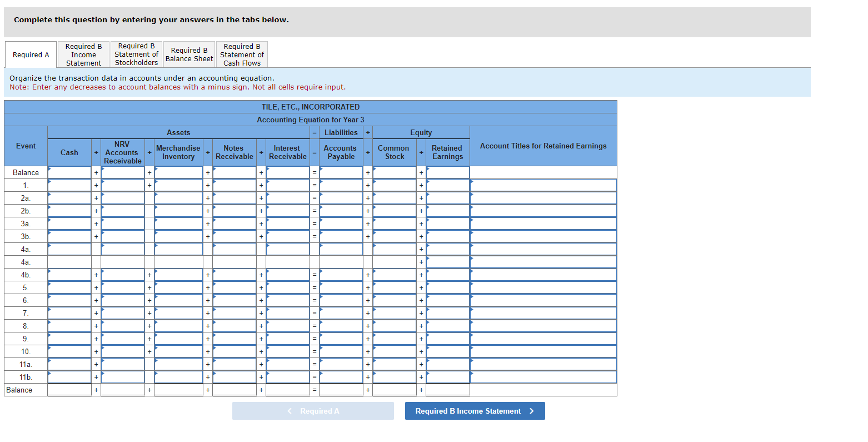Open Required B Statement of Stockholders tab
This screenshot has height=442, width=868.
(x=136, y=54)
